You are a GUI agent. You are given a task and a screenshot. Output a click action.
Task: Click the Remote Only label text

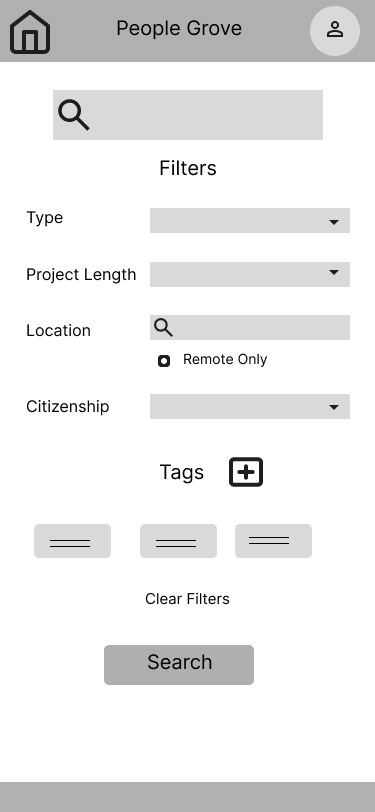coord(225,359)
